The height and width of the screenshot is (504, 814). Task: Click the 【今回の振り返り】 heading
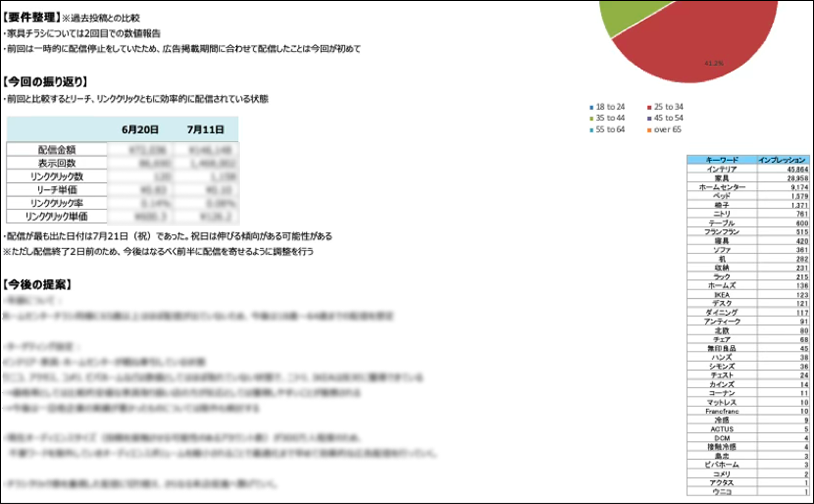tap(45, 81)
